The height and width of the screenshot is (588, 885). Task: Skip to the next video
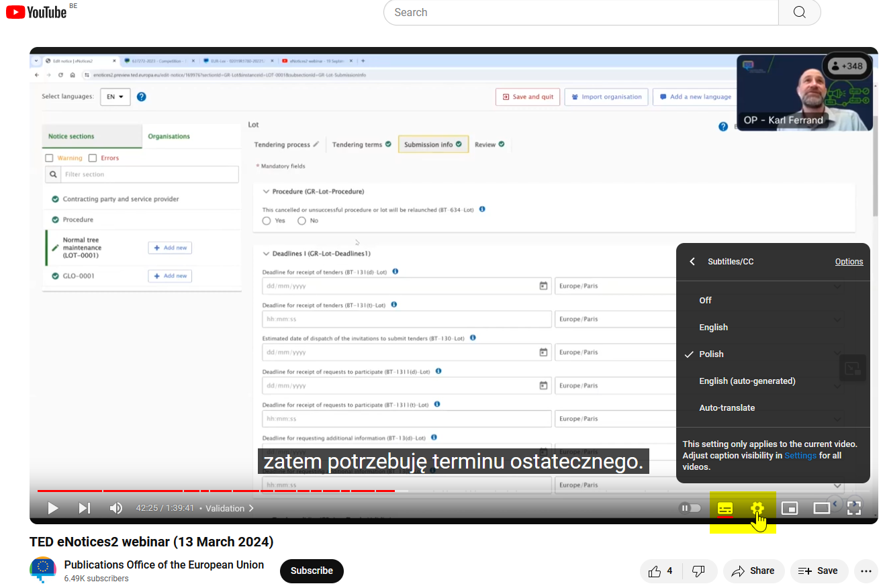[x=85, y=508]
